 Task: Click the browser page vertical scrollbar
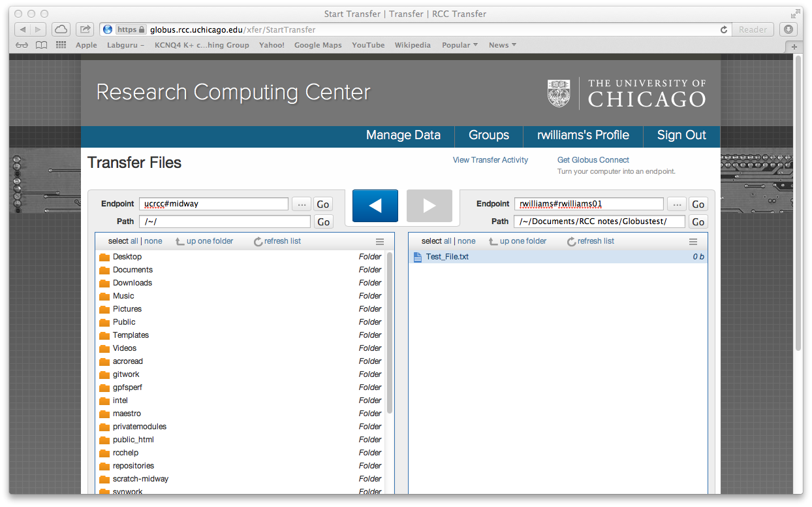click(x=798, y=203)
